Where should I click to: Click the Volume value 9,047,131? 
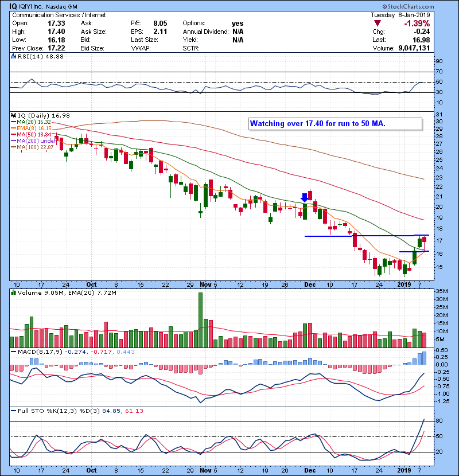tap(414, 48)
